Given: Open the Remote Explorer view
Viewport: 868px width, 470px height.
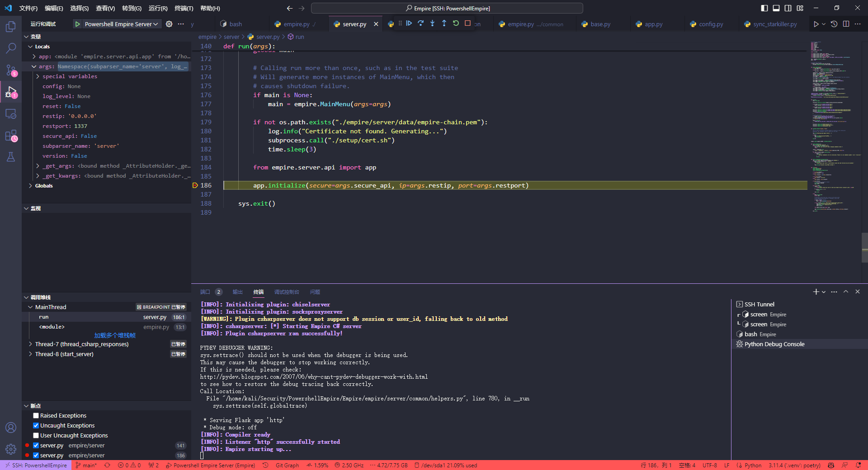Looking at the screenshot, I should (x=11, y=114).
